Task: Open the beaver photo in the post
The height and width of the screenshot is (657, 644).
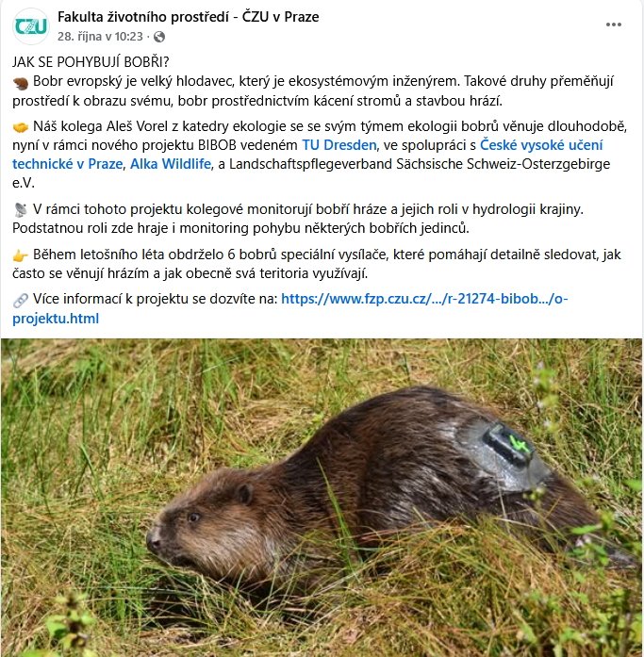Action: (322, 498)
